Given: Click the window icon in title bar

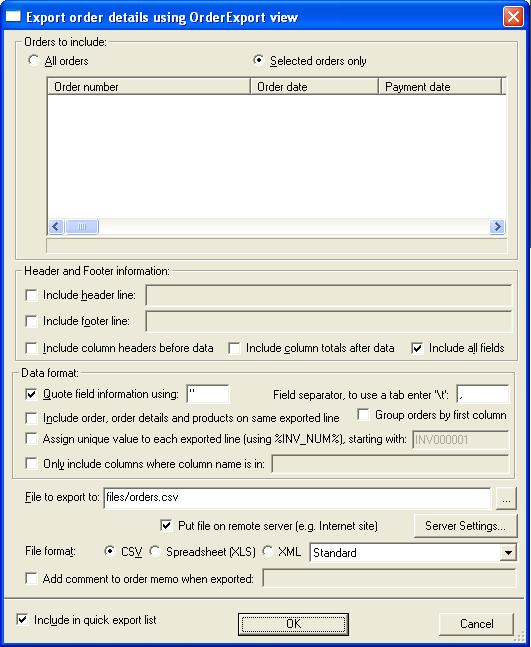Looking at the screenshot, I should [x=12, y=17].
